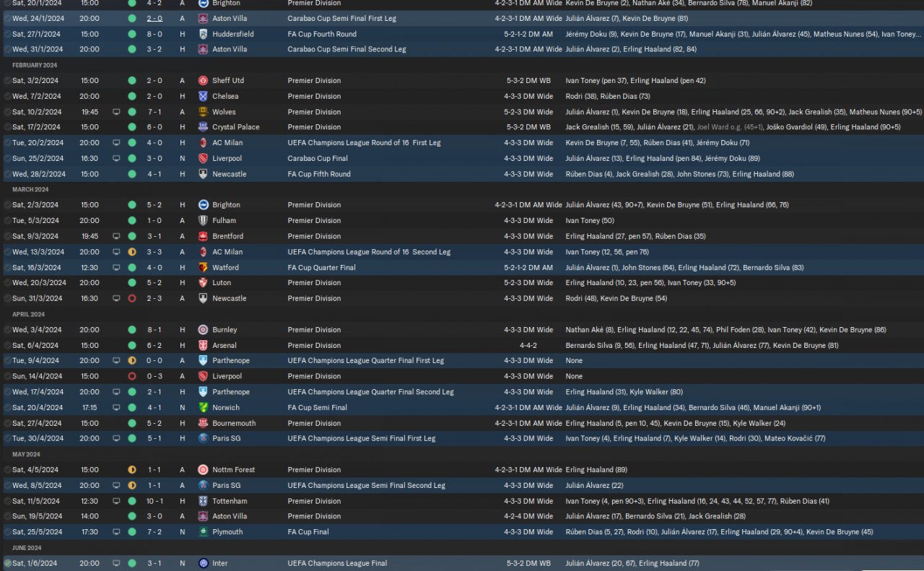The image size is (924, 571).
Task: Open the Huddersfield team name link
Action: click(x=232, y=34)
